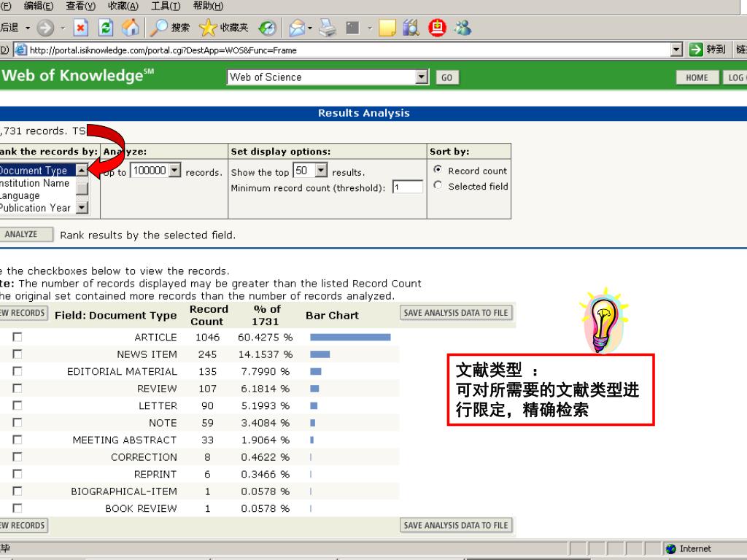747x560 pixels.
Task: Open the Web of Science product dropdown
Action: tap(422, 77)
